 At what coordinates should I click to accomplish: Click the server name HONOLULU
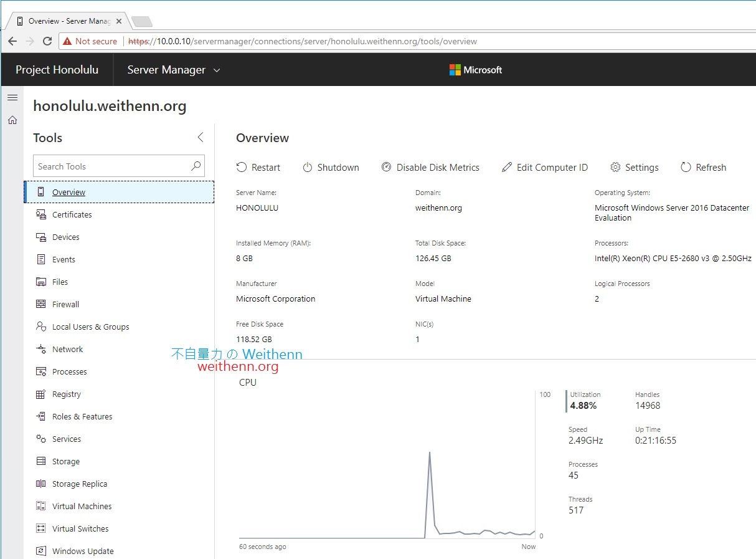[x=257, y=208]
